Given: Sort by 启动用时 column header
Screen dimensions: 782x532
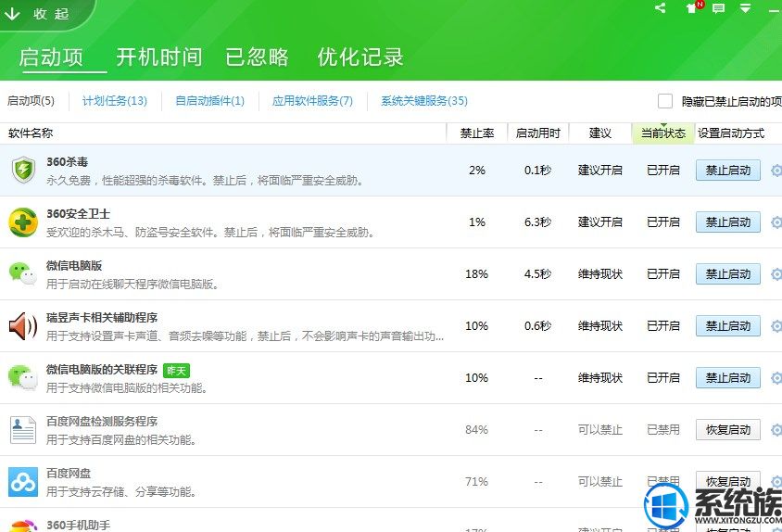Looking at the screenshot, I should (x=538, y=133).
